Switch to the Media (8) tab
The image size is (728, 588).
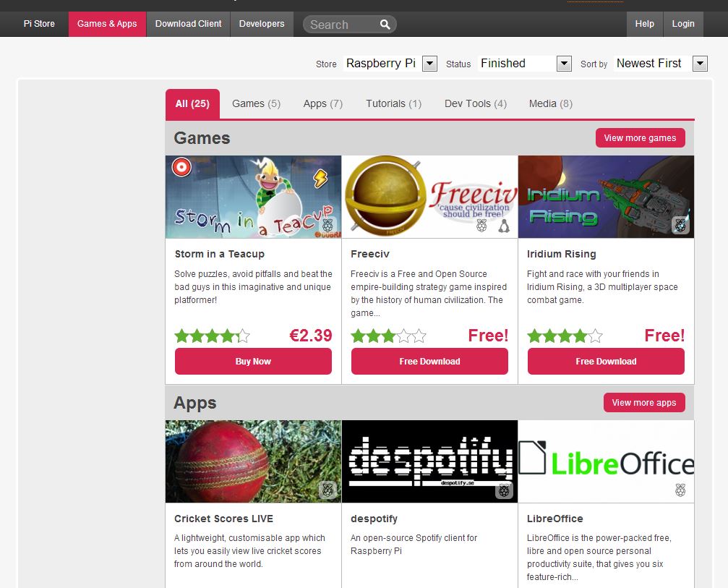(551, 103)
